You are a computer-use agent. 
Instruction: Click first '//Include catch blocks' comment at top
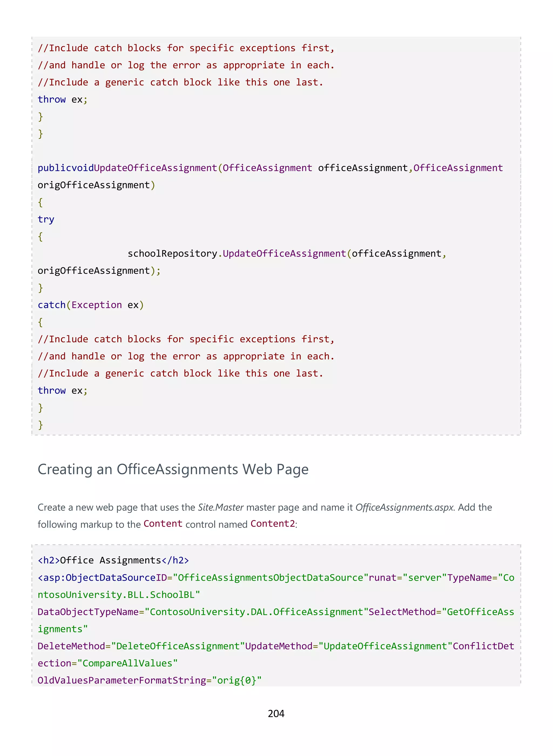(186, 48)
